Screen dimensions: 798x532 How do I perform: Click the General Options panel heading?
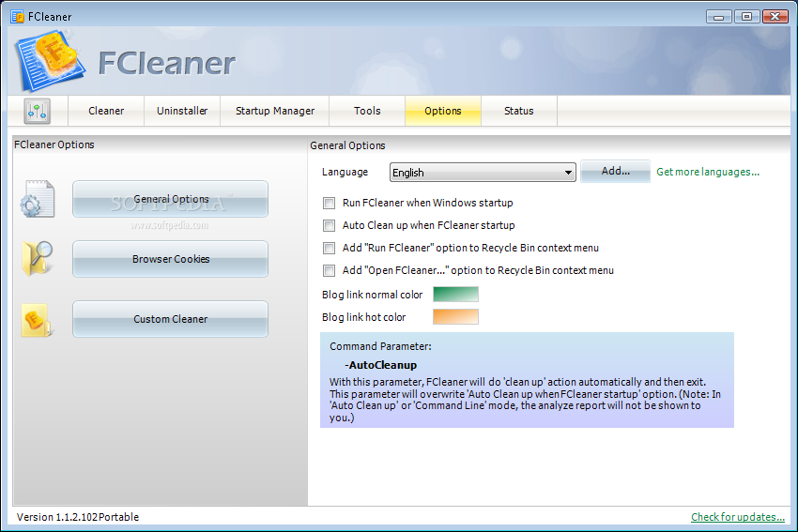coord(347,145)
